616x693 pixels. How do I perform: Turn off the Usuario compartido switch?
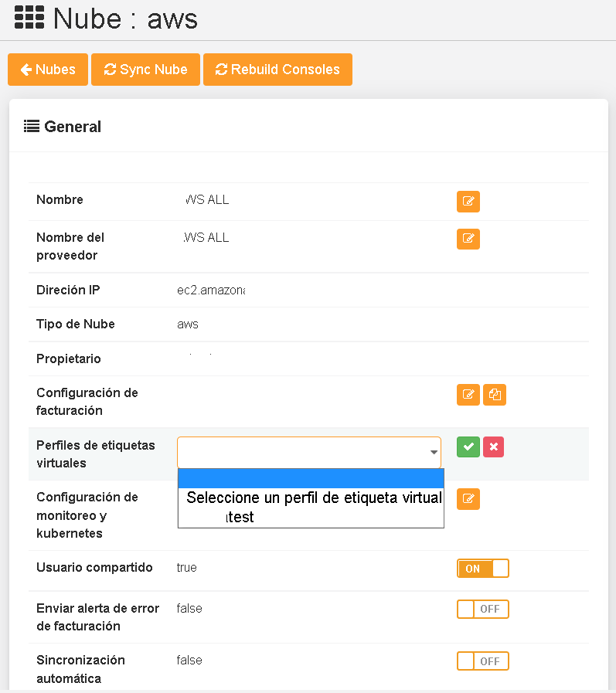coord(483,569)
